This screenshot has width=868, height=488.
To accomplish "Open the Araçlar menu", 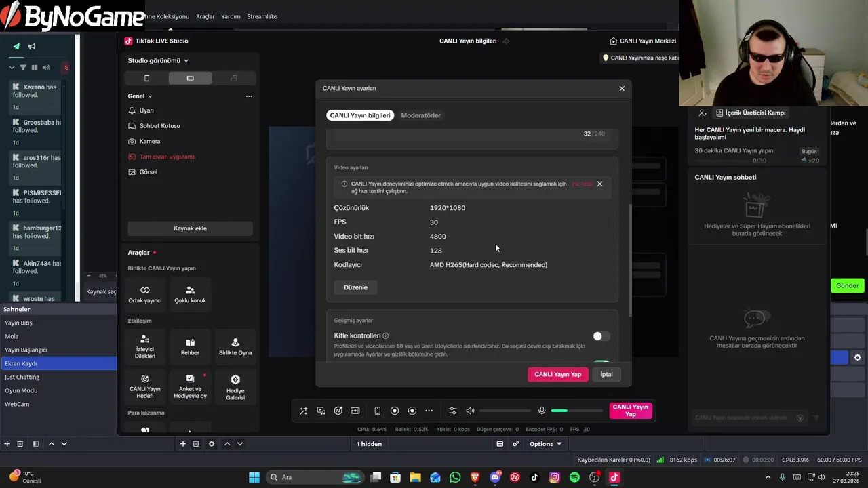I will click(205, 16).
